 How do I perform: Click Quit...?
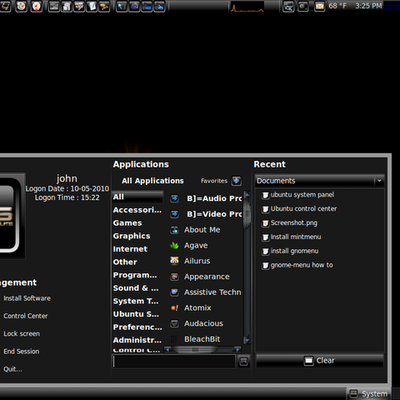(13, 369)
